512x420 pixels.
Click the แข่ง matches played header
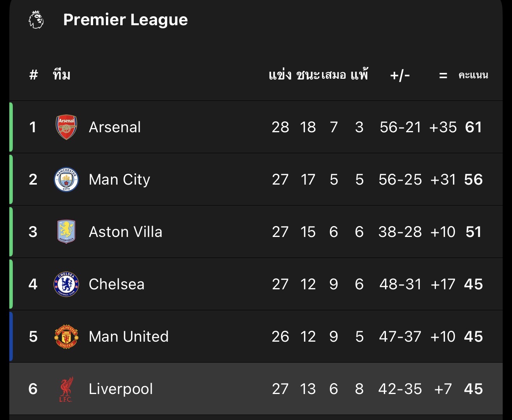(280, 75)
